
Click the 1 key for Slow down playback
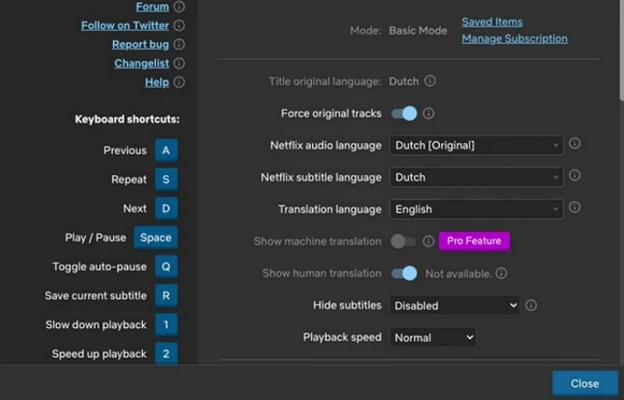pyautogui.click(x=166, y=325)
